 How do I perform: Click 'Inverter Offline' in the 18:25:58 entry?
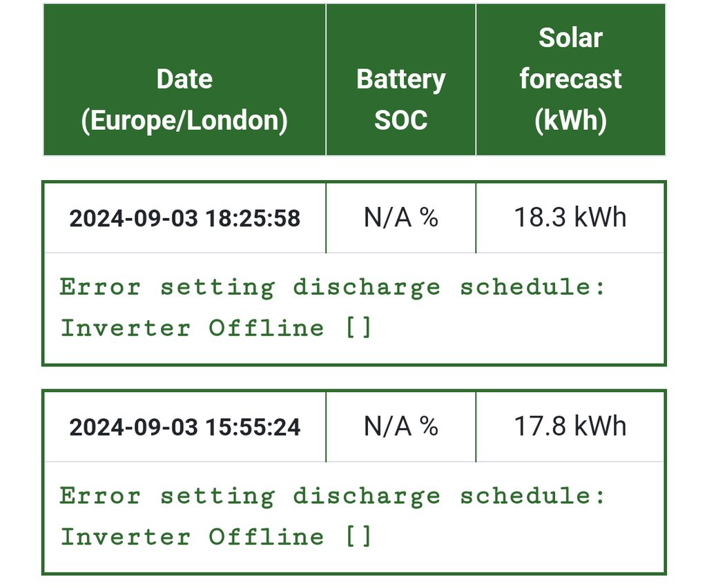point(192,327)
